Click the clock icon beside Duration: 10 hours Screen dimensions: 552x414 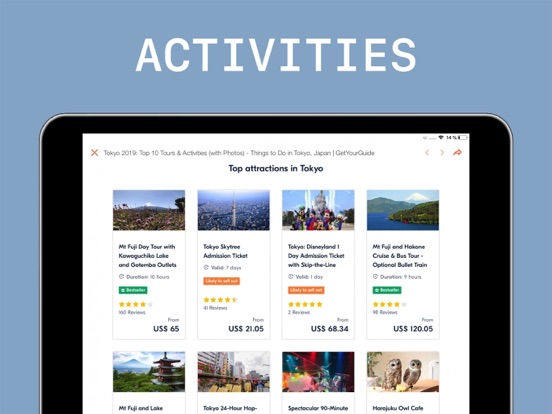tap(121, 277)
